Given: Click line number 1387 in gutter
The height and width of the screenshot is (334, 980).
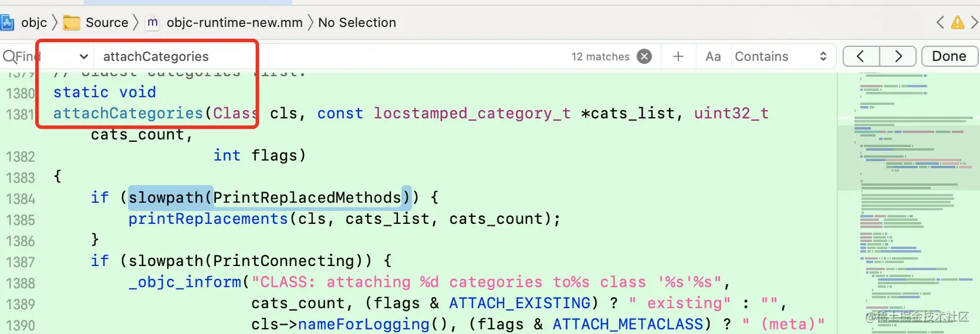Looking at the screenshot, I should 19,262.
